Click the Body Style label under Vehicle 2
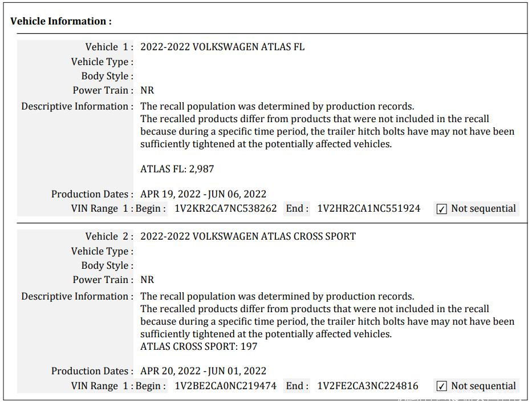Image resolution: width=532 pixels, height=412 pixels. coord(107,265)
